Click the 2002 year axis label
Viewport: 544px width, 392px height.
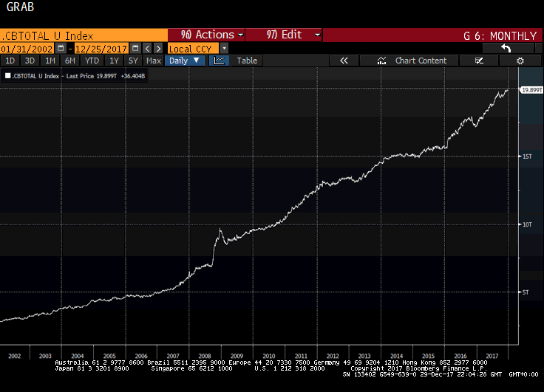14,356
